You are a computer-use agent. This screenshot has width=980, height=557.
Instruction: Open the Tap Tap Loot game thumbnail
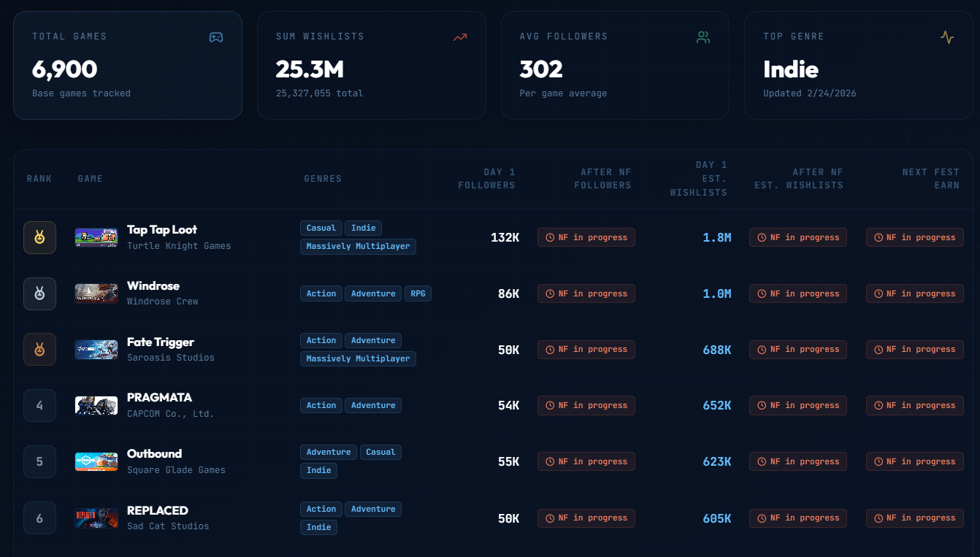click(96, 237)
